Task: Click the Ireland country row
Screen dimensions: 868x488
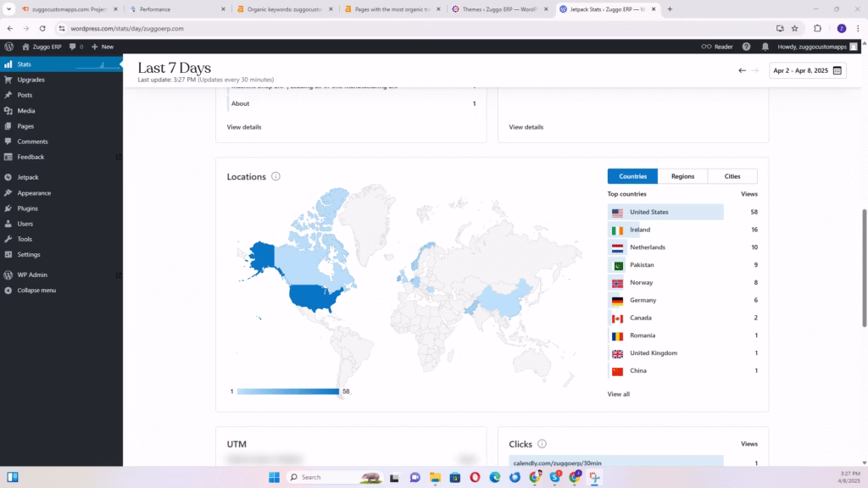Action: (682, 230)
